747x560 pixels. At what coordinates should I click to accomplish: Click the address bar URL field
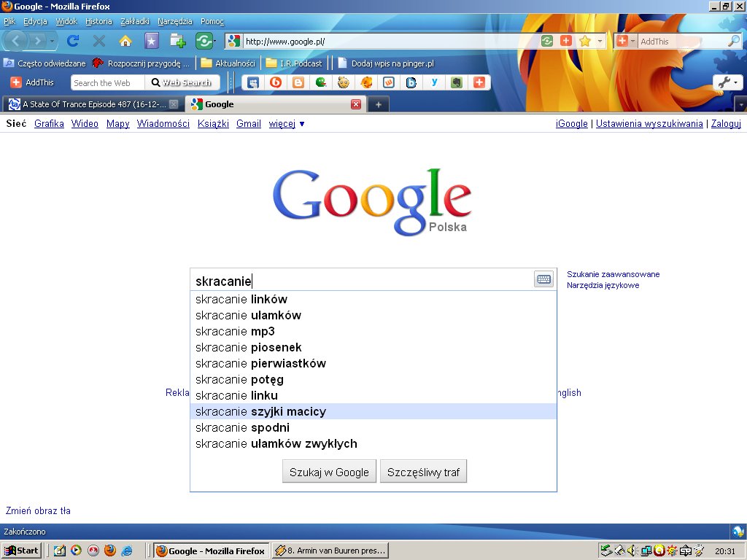point(391,42)
